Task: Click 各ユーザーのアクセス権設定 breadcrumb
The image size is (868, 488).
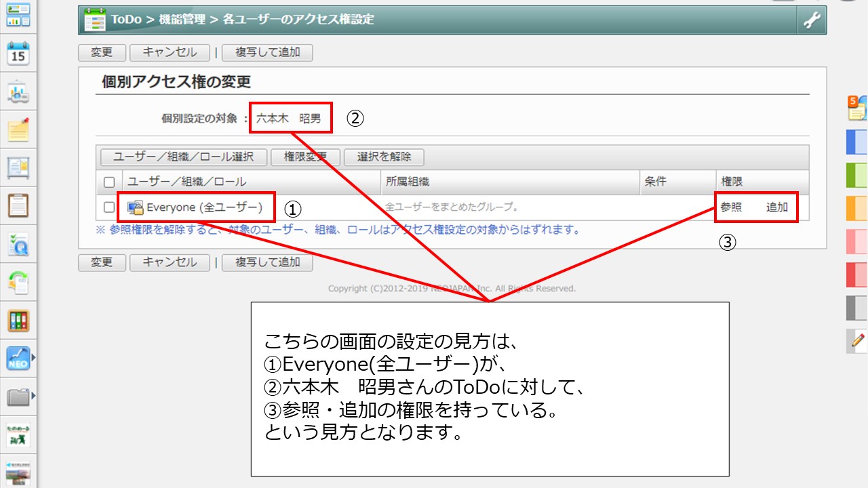Action: [x=298, y=20]
